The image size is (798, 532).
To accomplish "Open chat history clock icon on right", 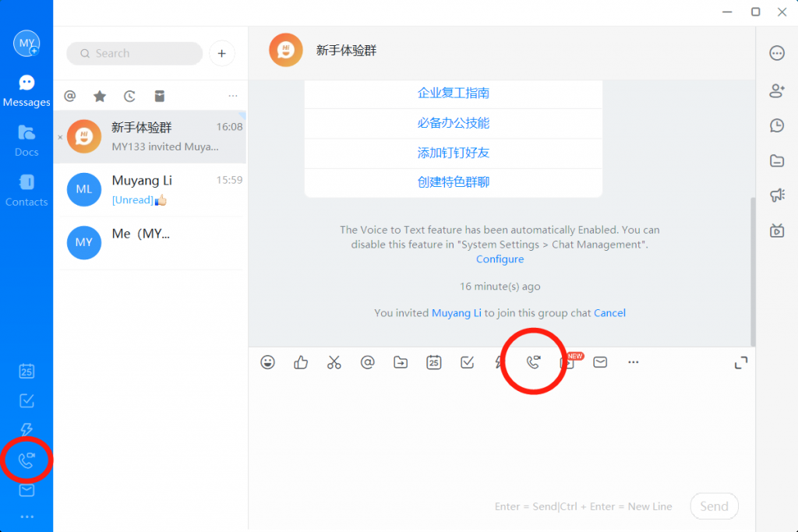I will pos(777,125).
